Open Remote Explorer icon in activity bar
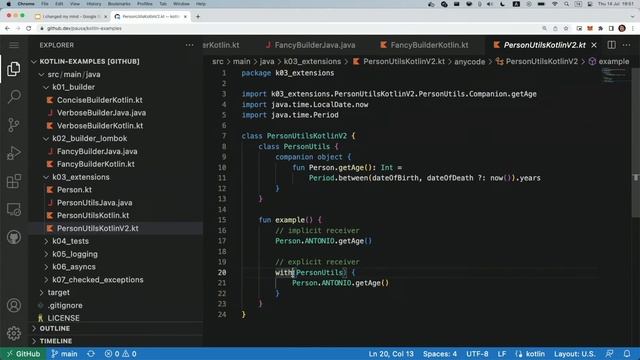Viewport: 640px width, 360px height. click(13, 209)
